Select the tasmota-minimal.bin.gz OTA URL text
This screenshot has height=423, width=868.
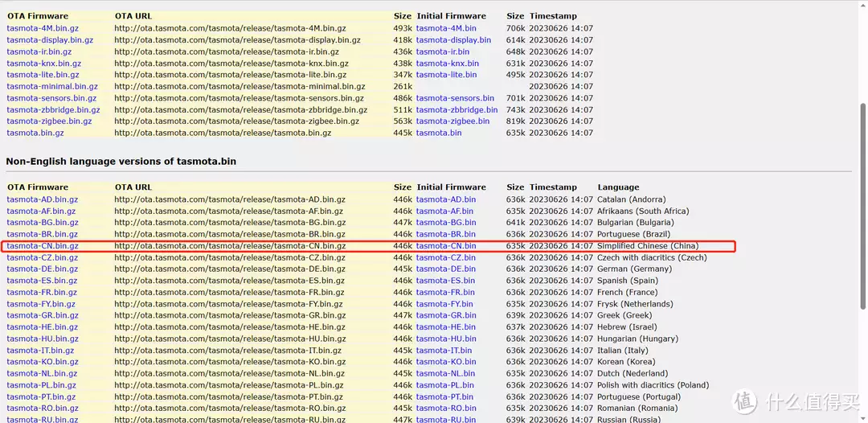tap(240, 86)
